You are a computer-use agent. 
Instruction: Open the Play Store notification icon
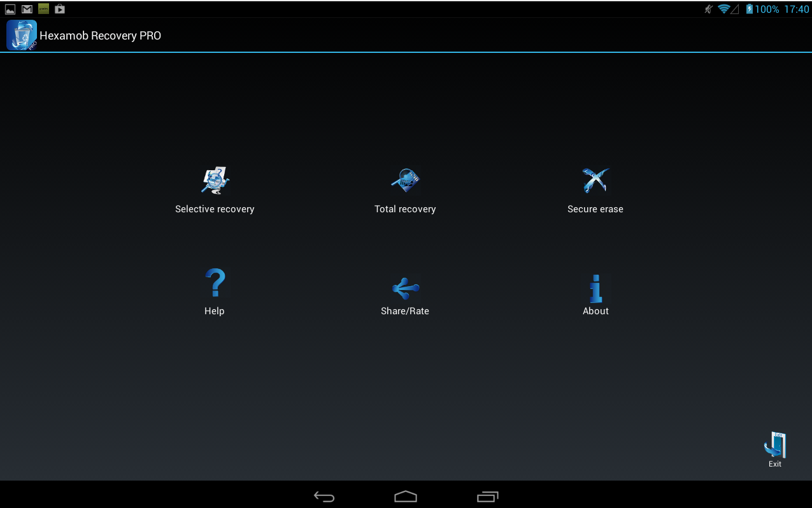tap(60, 9)
